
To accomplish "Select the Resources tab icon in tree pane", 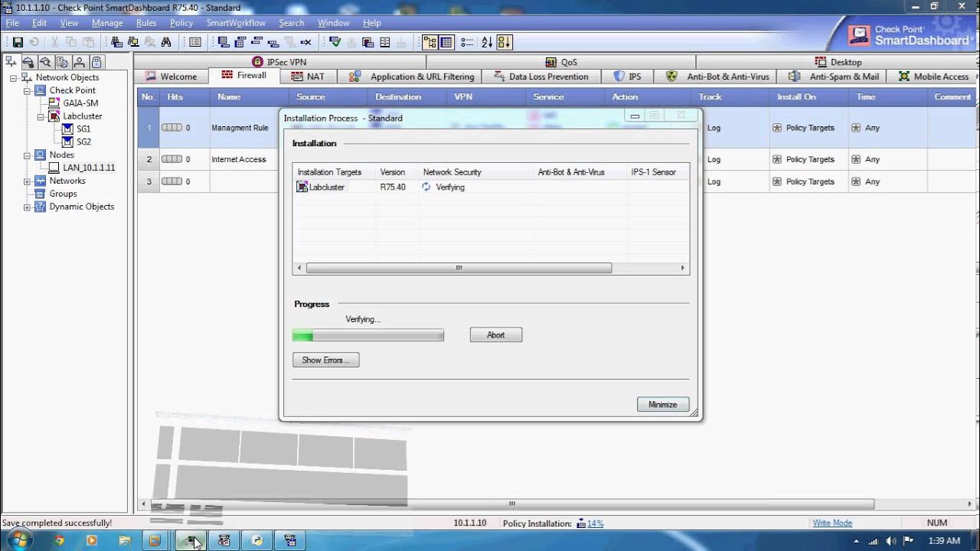I will point(45,62).
